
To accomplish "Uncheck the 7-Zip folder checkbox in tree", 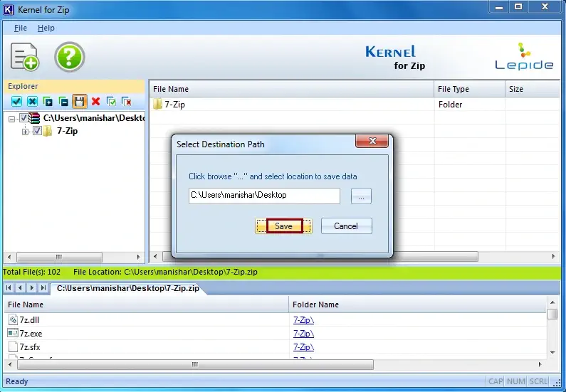I will (x=37, y=131).
